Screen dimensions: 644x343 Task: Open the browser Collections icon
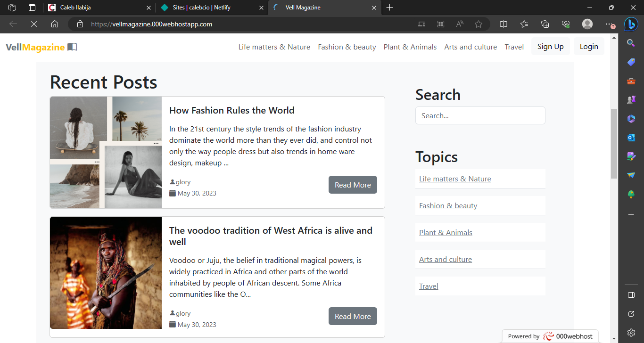(x=545, y=24)
